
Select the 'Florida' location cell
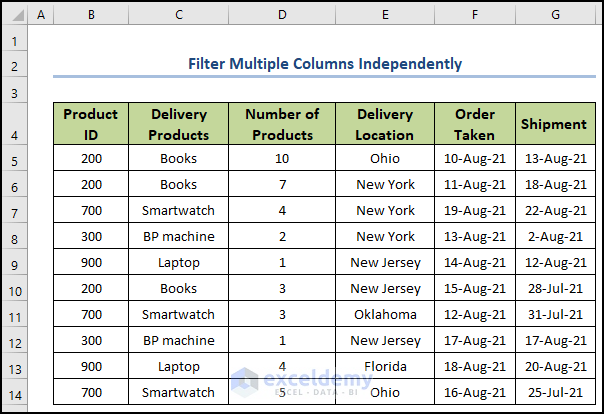coord(385,366)
